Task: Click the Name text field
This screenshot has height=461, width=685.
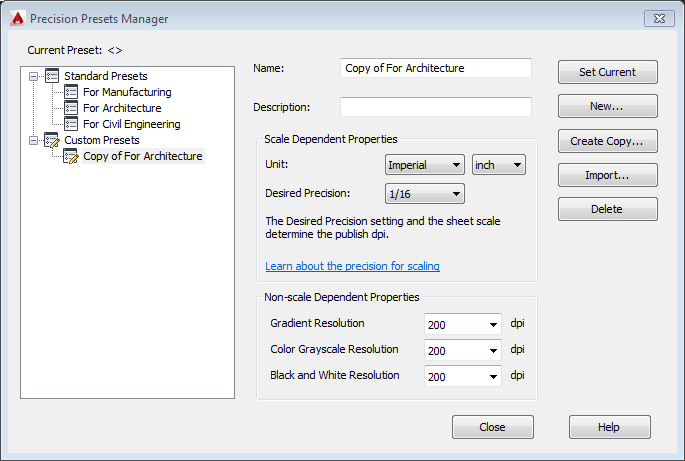Action: [435, 68]
